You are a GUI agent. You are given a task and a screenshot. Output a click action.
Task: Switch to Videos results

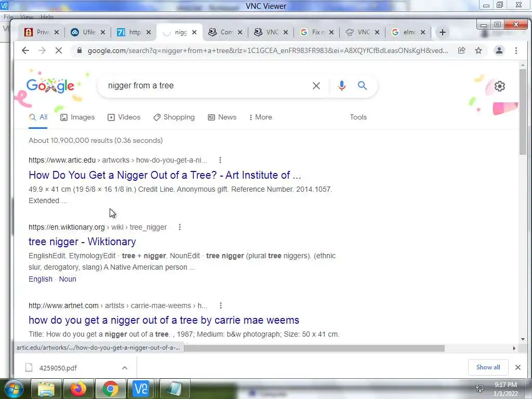(124, 117)
